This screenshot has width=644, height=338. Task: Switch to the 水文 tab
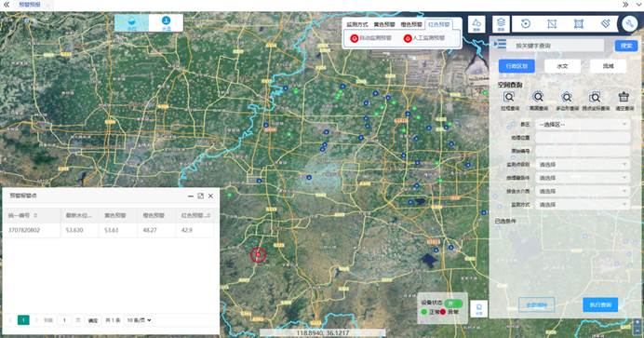[x=562, y=66]
